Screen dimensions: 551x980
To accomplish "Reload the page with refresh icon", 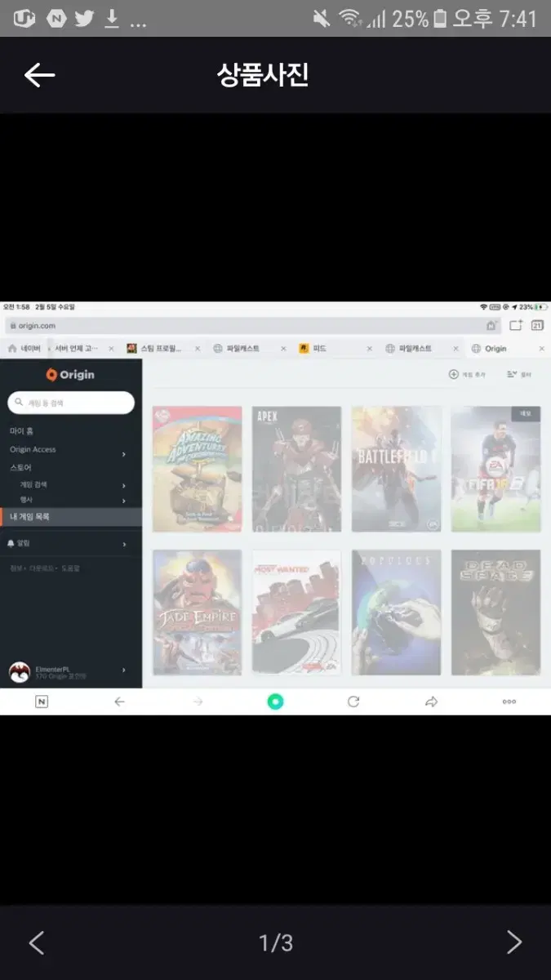I will 353,702.
